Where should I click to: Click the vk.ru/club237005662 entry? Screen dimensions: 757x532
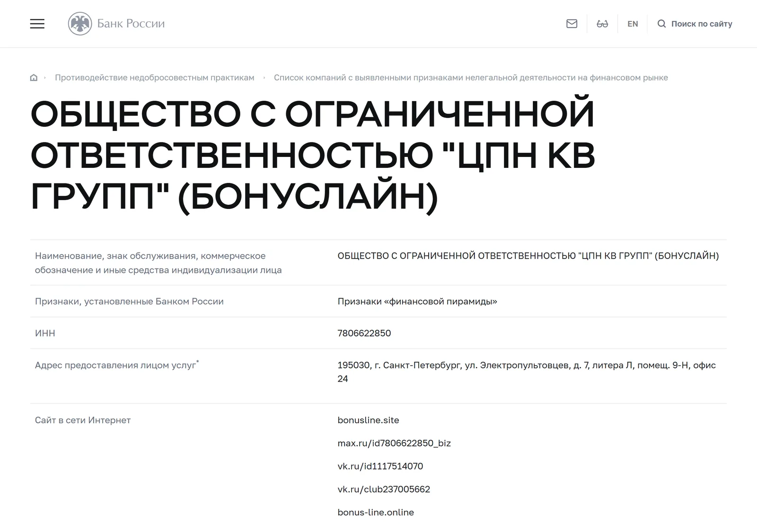(384, 489)
